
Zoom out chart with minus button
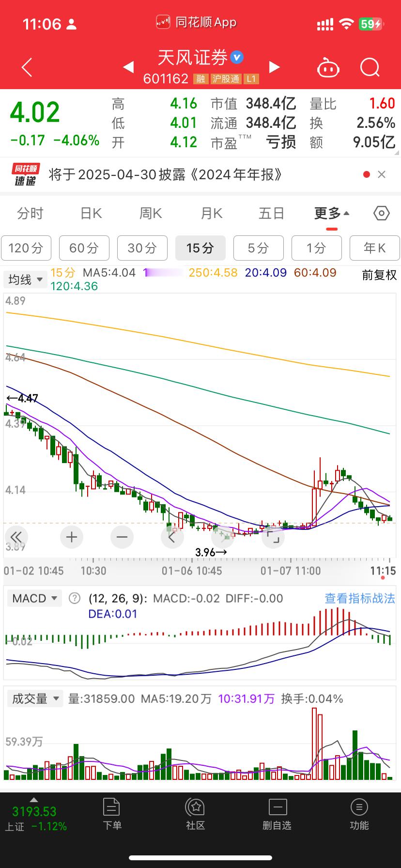click(122, 537)
